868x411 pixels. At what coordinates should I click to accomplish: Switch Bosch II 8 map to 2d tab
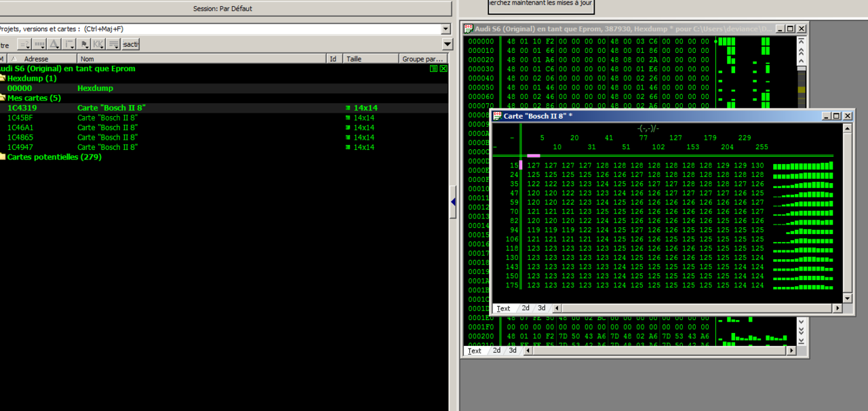click(525, 308)
